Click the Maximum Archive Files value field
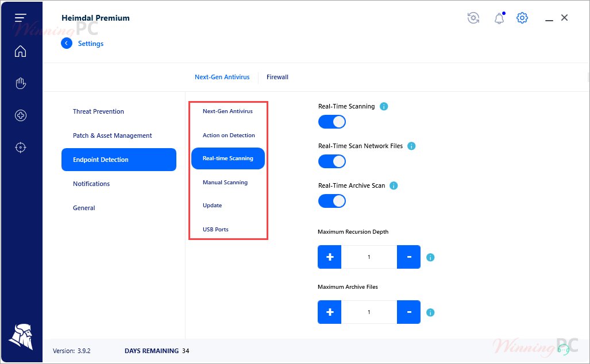Image resolution: width=590 pixels, height=364 pixels. coord(369,312)
